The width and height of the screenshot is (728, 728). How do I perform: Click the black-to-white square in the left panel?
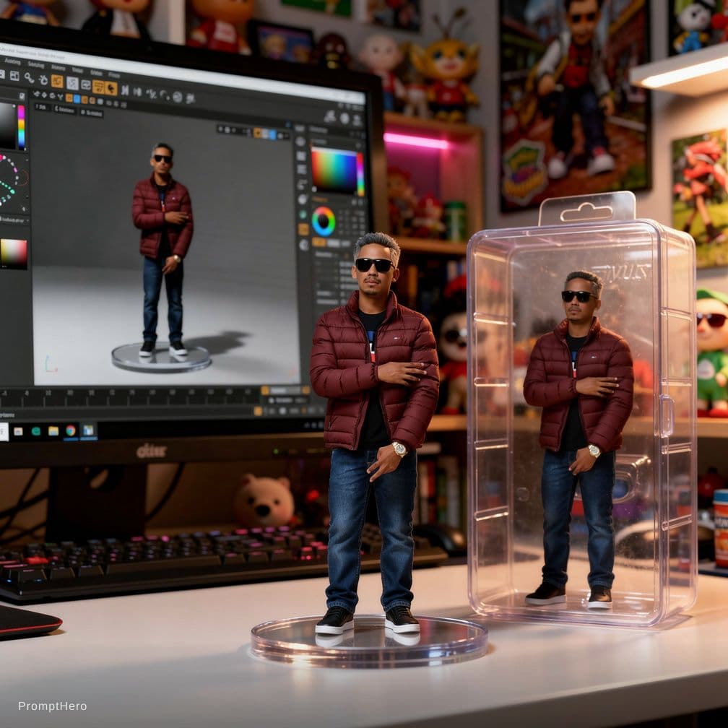(9, 126)
